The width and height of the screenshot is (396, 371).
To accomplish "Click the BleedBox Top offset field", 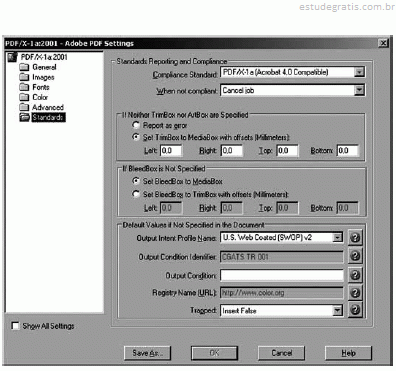I will (x=287, y=208).
